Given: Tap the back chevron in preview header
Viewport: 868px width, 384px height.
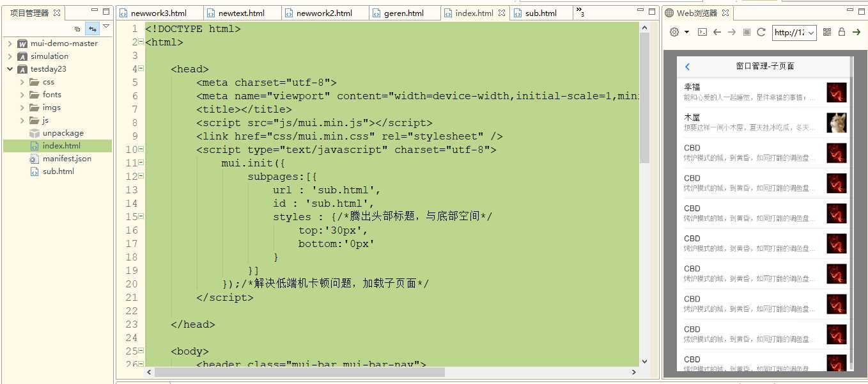Looking at the screenshot, I should coord(688,67).
